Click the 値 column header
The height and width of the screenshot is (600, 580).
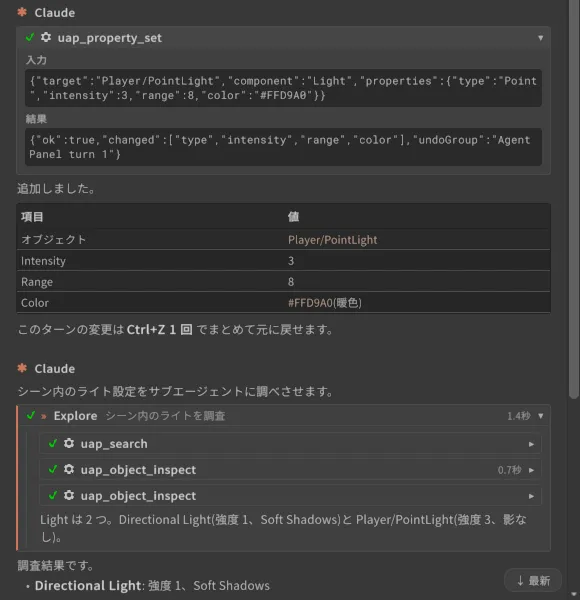coord(293,217)
